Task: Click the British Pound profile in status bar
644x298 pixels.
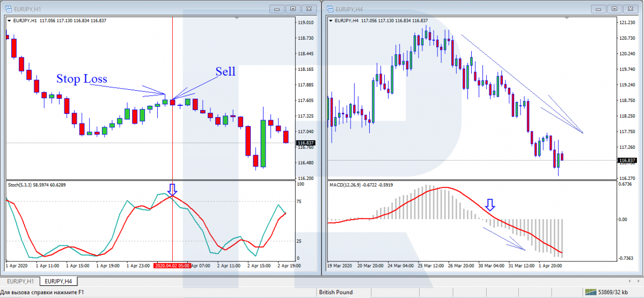Action: (x=335, y=293)
